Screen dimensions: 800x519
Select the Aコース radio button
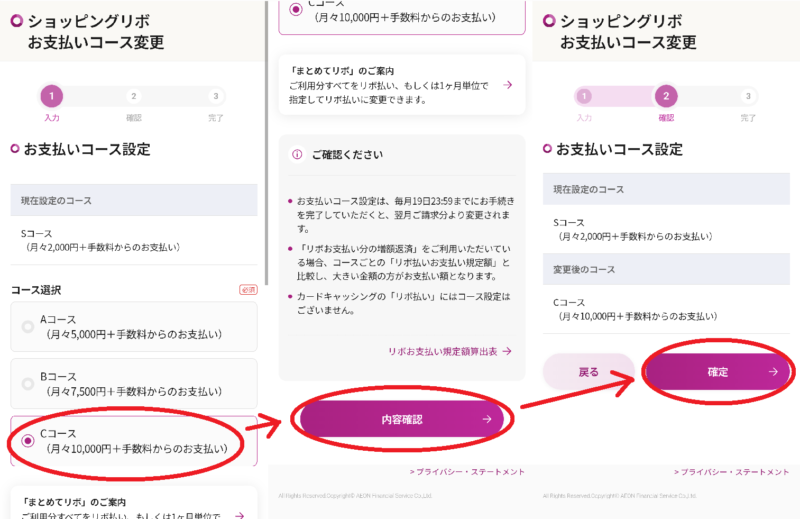[28, 327]
